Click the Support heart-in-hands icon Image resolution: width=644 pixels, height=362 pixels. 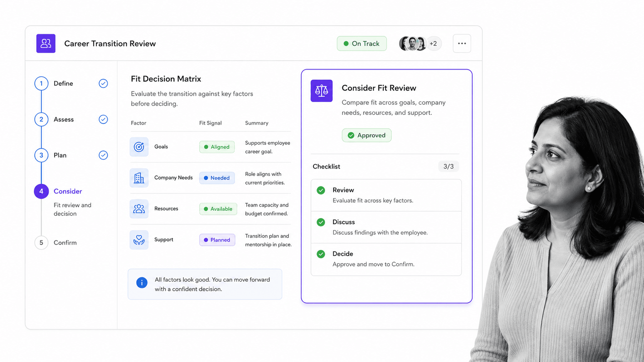[x=139, y=240]
